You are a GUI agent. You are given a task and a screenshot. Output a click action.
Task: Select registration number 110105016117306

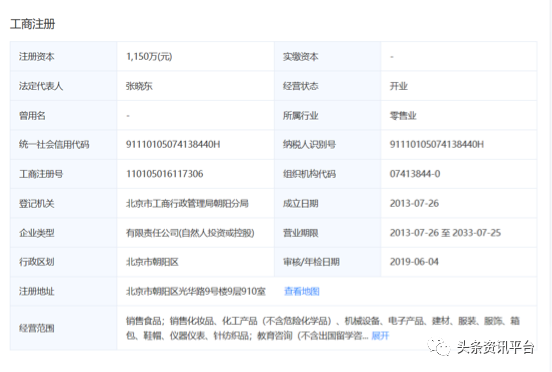[x=164, y=174]
